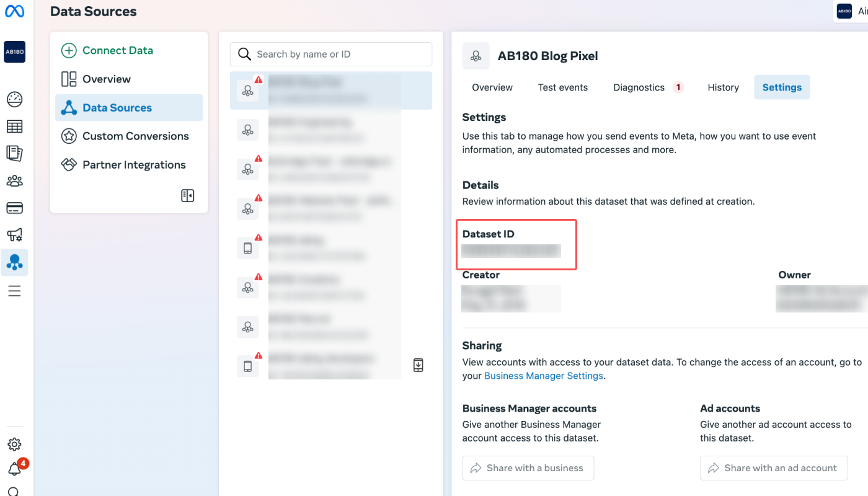Click the Ad accounts heading

tap(730, 409)
